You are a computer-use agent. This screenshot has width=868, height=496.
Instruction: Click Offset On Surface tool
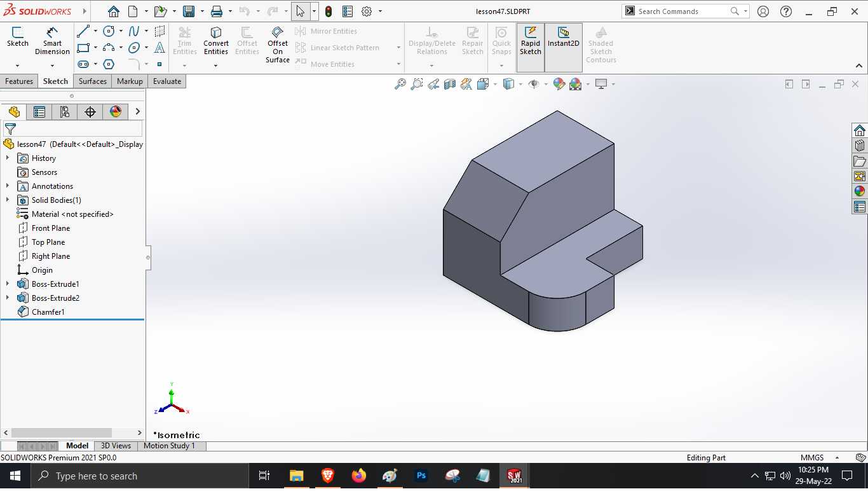278,45
